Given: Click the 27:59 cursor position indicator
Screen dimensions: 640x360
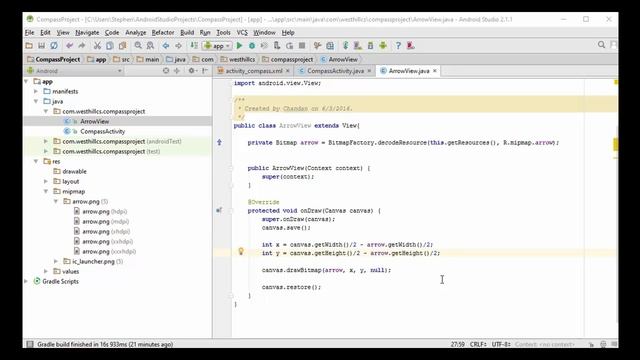Looking at the screenshot, I should pyautogui.click(x=458, y=344).
